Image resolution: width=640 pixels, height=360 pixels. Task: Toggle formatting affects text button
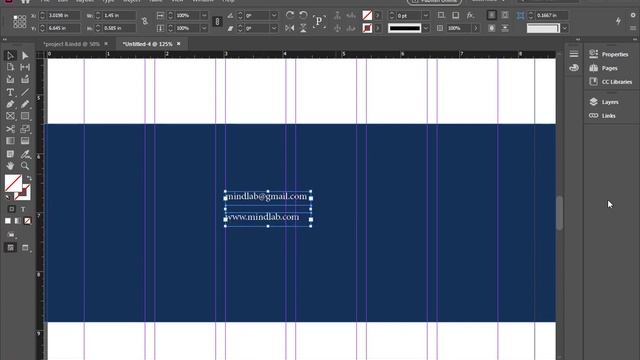coord(23,209)
